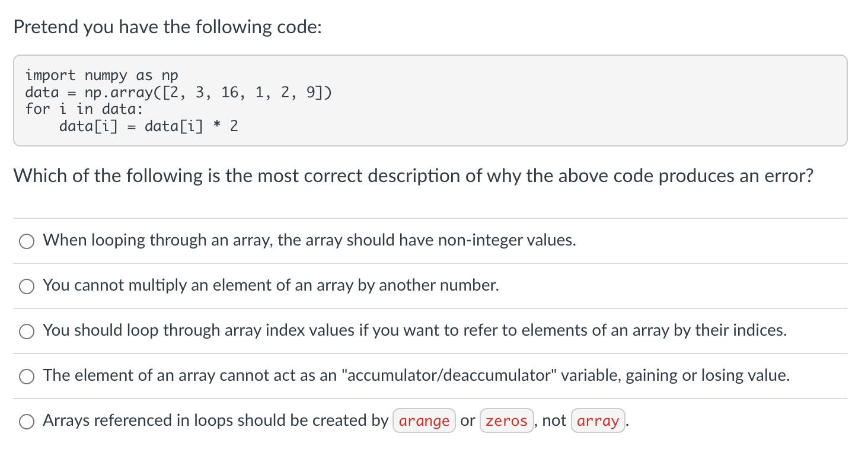Viewport: 868px width, 462px height.
Task: Mark the accumulator/deaccumulator radio option
Action: tap(27, 376)
